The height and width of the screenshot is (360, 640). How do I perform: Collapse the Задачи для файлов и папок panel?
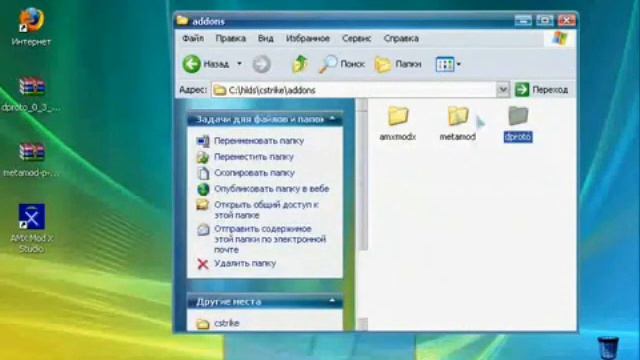click(x=332, y=119)
